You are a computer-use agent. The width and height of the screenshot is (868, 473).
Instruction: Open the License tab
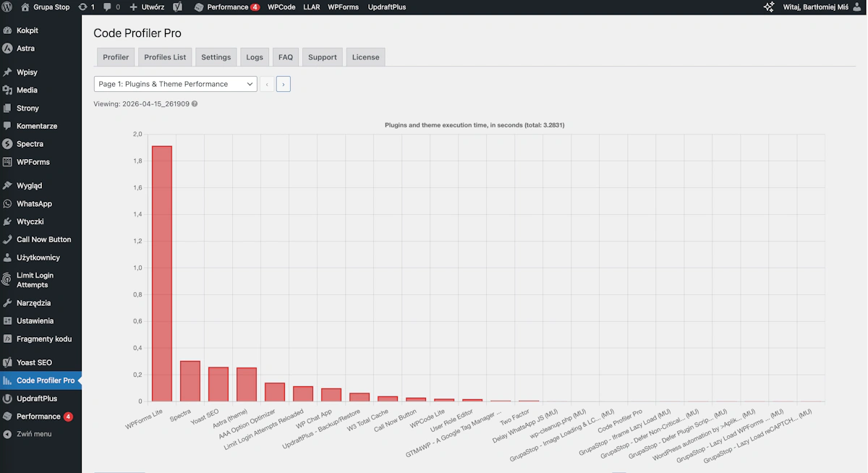366,57
